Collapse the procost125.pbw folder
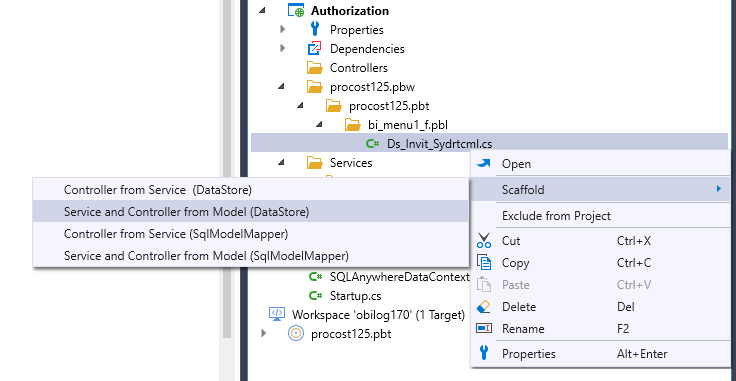 tap(282, 86)
